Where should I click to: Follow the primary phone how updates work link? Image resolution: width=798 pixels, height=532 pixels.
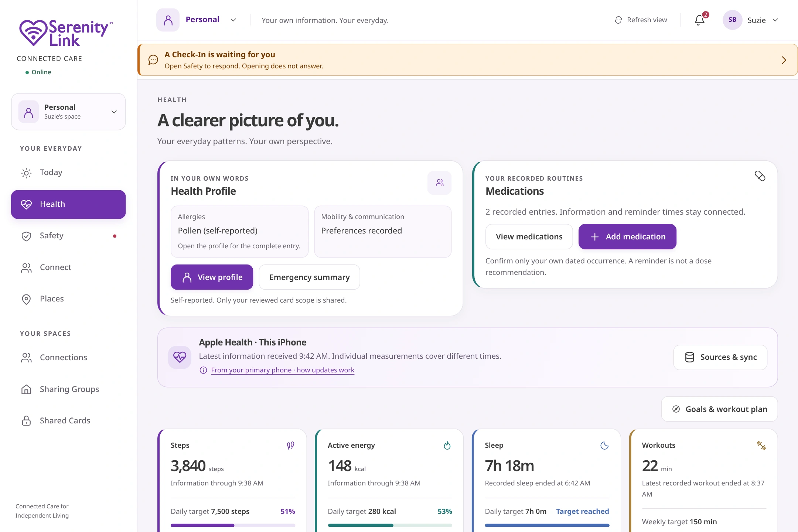(x=283, y=370)
